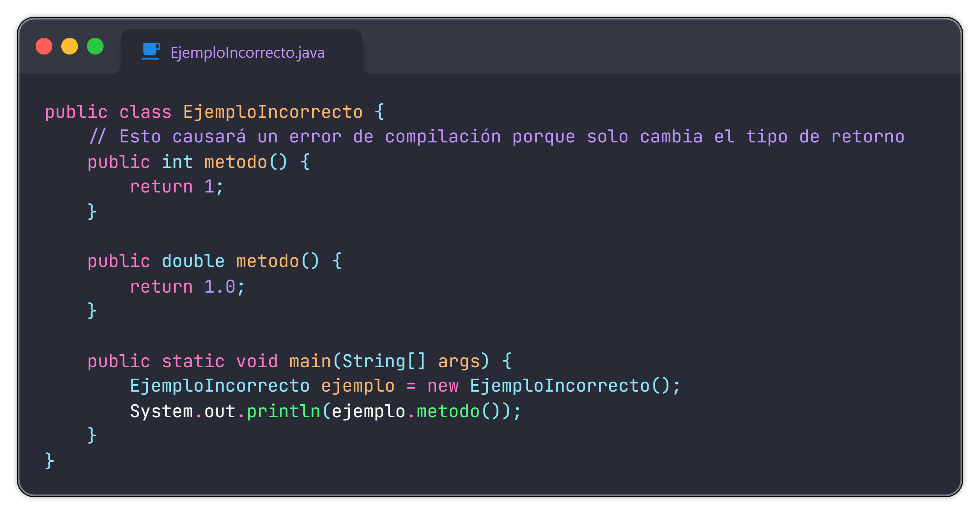Click the yellow minimize window dot
The height and width of the screenshot is (514, 980).
[70, 46]
